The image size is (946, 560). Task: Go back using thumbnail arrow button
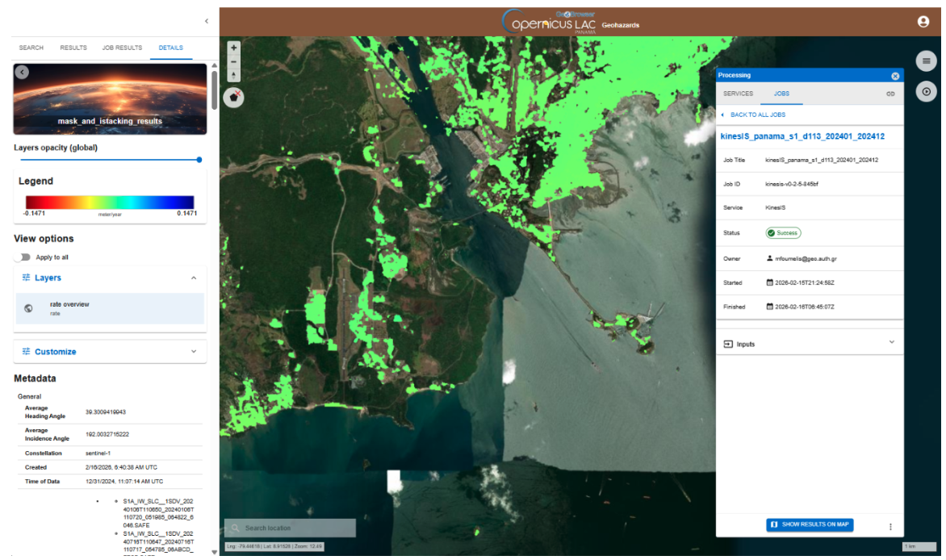coord(22,72)
